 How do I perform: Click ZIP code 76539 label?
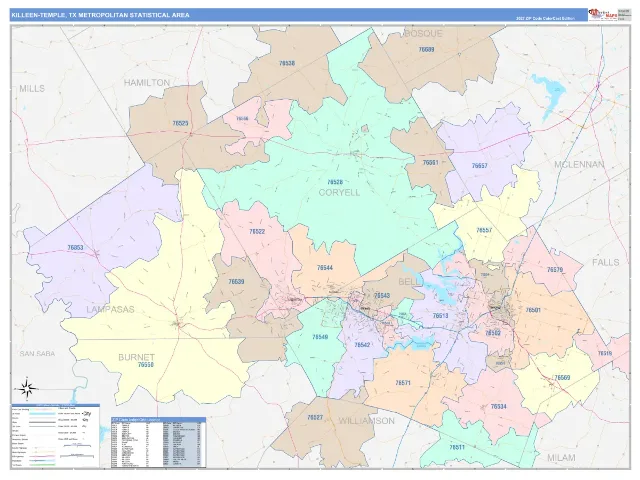click(x=236, y=282)
